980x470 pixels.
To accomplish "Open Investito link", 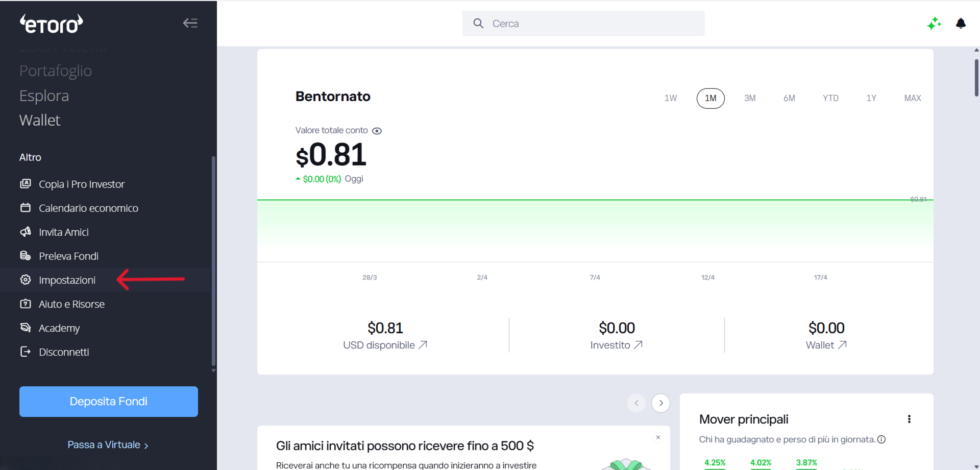I will coord(616,345).
